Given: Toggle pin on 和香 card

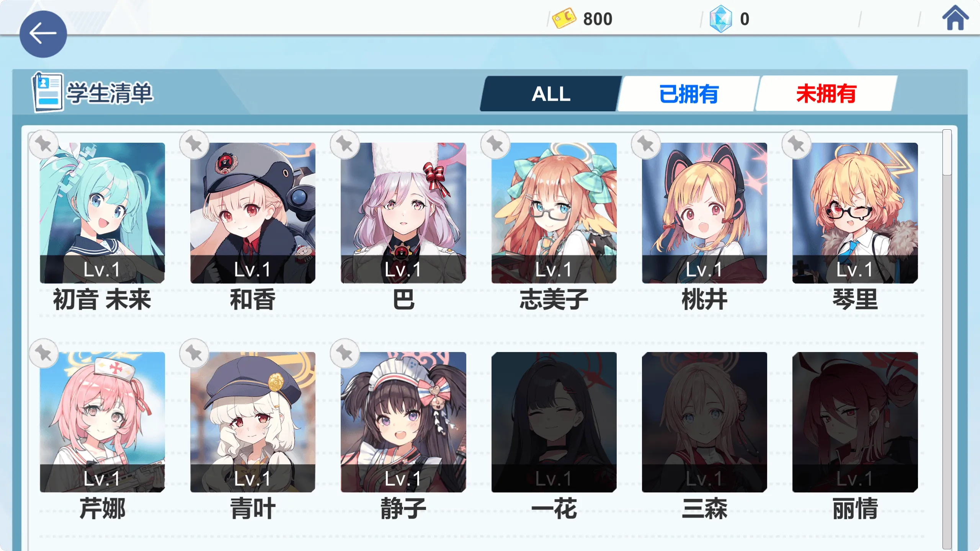Looking at the screenshot, I should click(194, 144).
